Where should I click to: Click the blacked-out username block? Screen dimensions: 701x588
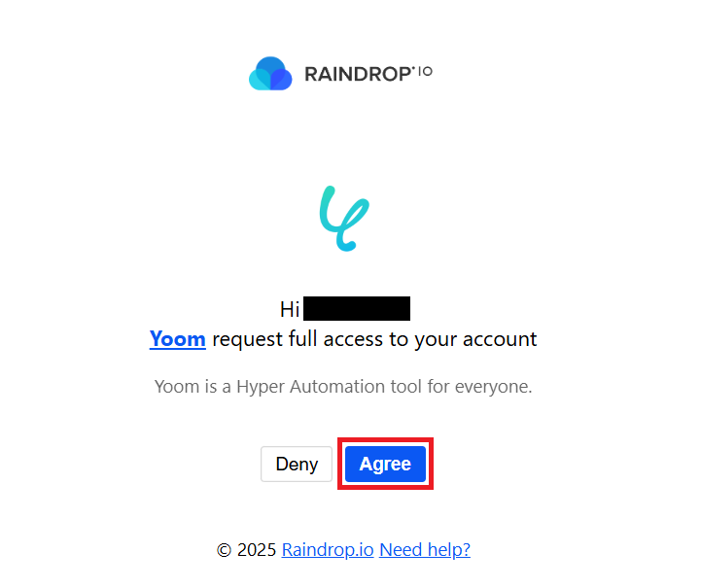357,308
